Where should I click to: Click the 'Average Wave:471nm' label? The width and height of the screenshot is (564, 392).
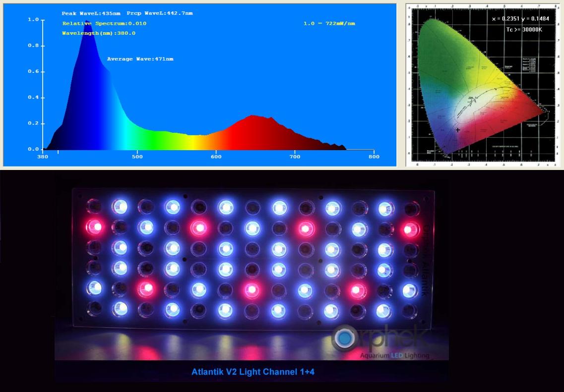pyautogui.click(x=140, y=59)
